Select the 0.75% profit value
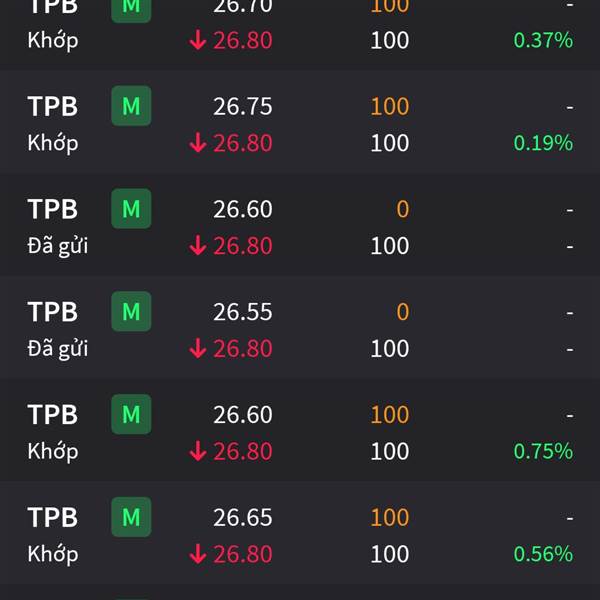Viewport: 600px width, 600px height. (x=543, y=451)
